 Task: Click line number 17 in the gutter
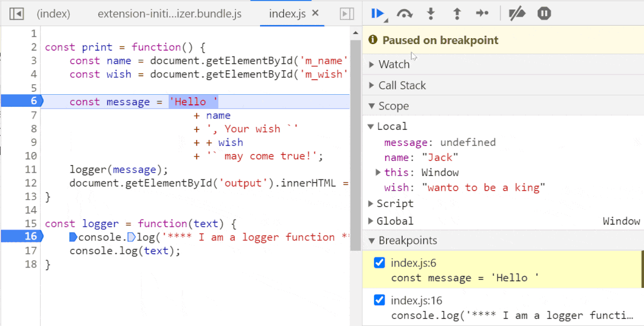30,250
